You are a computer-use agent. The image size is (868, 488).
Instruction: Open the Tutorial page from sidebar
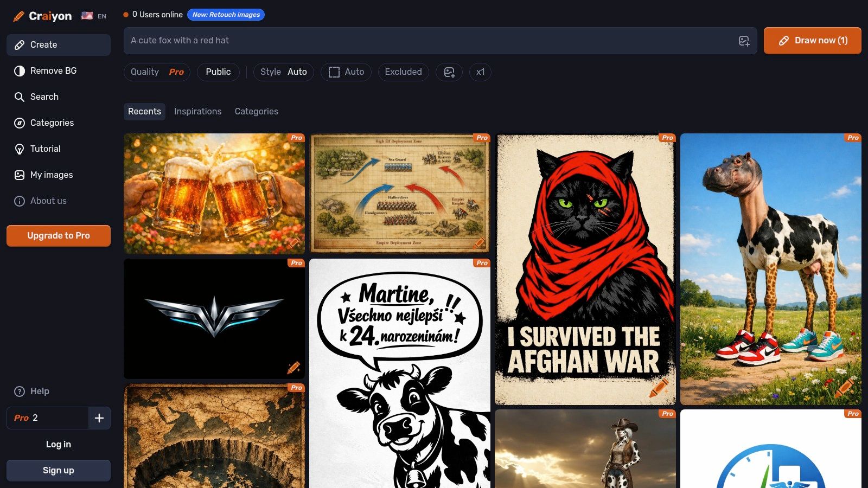[45, 149]
